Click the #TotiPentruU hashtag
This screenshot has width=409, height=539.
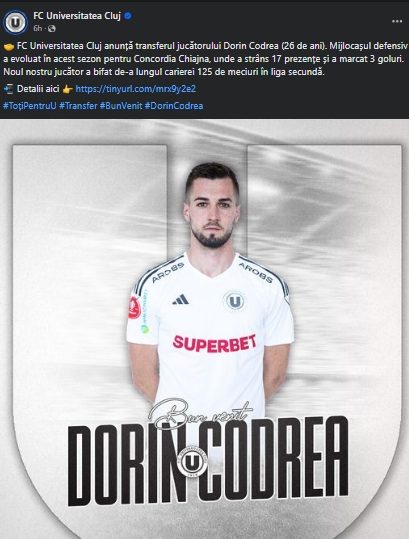[30, 106]
